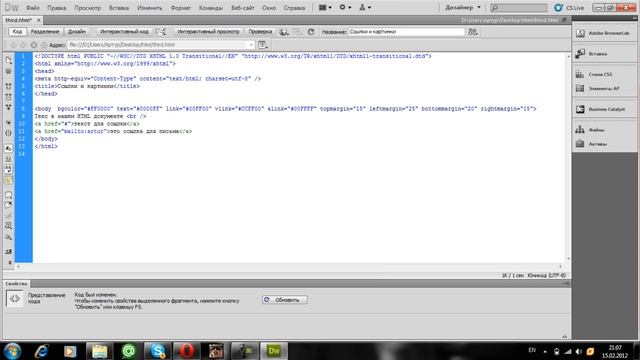Click Юникод (UTF-8) status bar text
640x360 pixels.
(547, 276)
